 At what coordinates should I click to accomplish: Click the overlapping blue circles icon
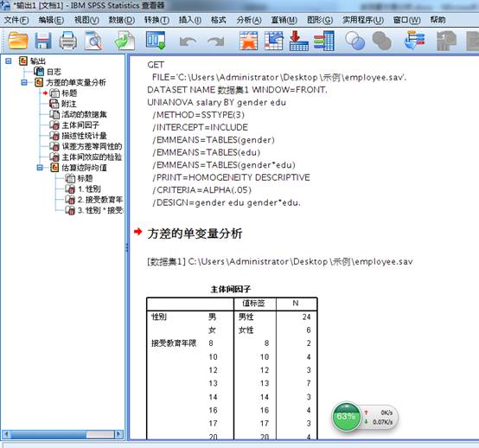(354, 41)
